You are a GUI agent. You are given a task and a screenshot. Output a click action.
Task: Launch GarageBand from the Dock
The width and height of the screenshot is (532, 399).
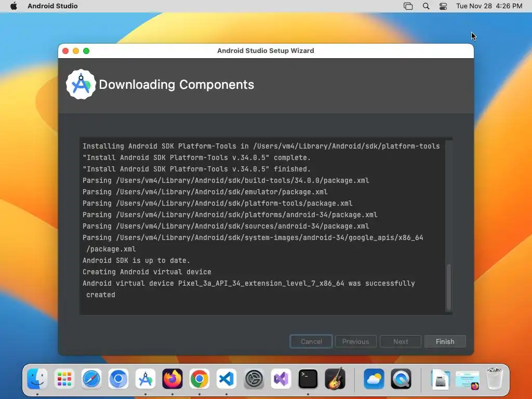(335, 378)
